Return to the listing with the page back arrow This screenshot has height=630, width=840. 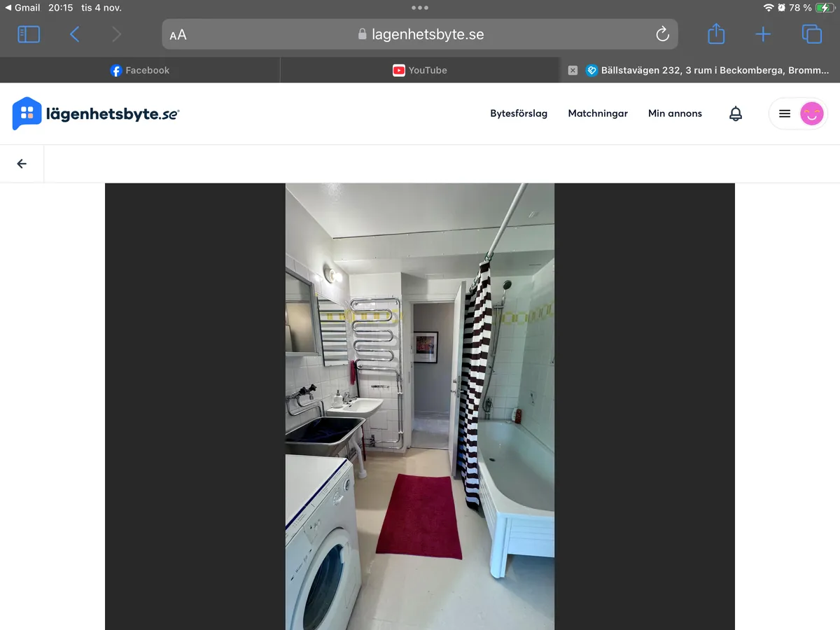click(21, 162)
